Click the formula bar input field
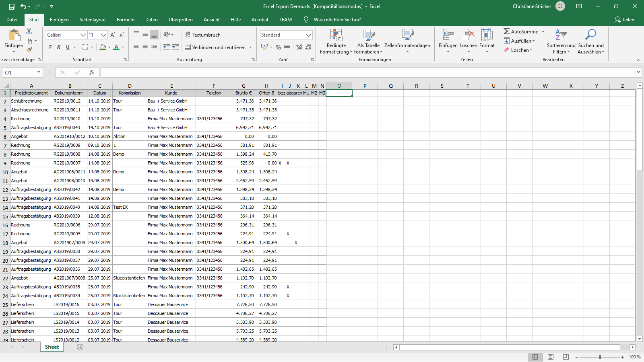The width and height of the screenshot is (644, 362). tap(367, 72)
